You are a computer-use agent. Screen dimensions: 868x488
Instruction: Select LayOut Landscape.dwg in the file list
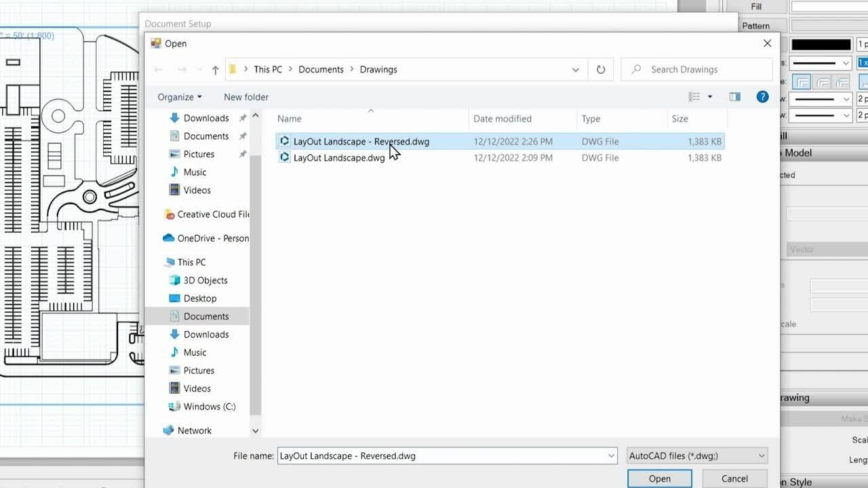pos(338,157)
